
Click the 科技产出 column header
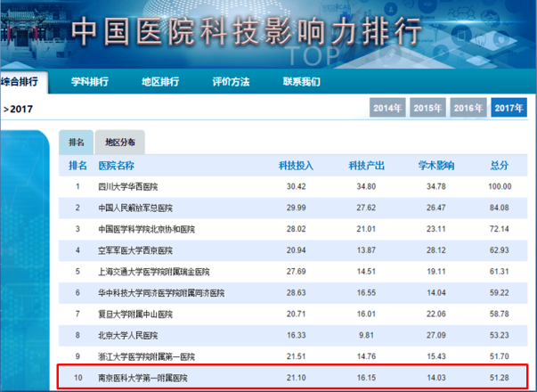point(366,166)
